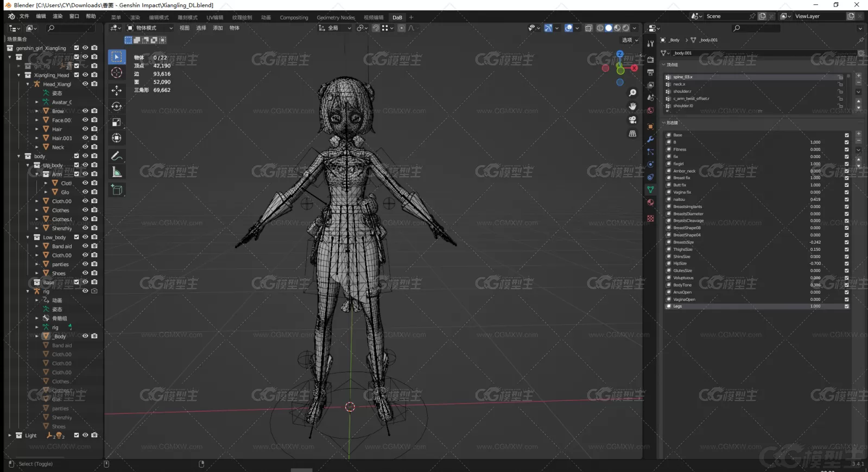Screen dimensions: 868x472
Task: Hide the Shoes object eye icon
Action: (85, 273)
